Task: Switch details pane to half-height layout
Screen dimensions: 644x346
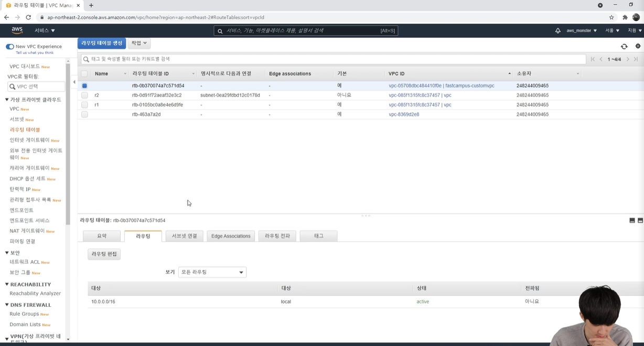Action: point(632,221)
